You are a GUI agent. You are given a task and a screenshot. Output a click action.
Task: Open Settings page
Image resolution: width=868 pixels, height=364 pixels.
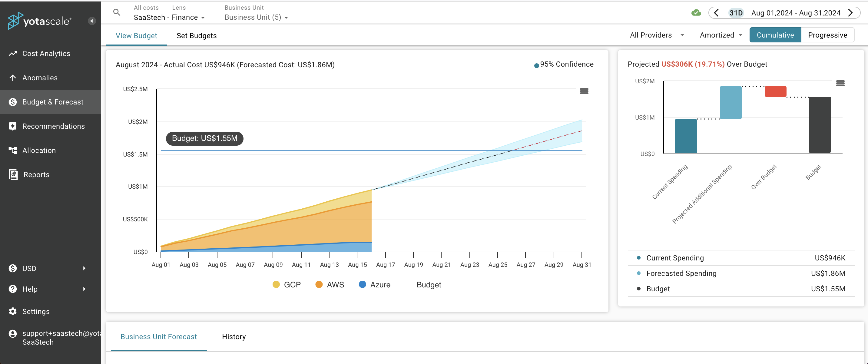pyautogui.click(x=51, y=311)
